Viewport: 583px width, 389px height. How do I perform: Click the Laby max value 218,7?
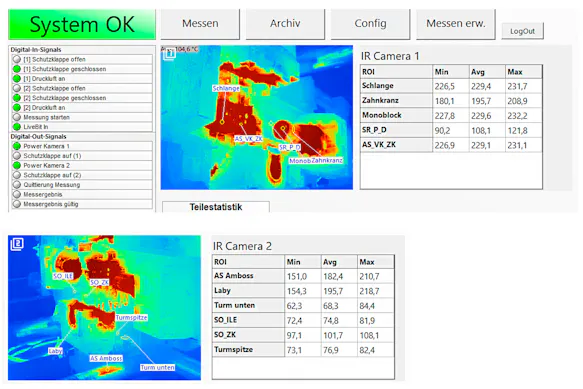coord(369,291)
